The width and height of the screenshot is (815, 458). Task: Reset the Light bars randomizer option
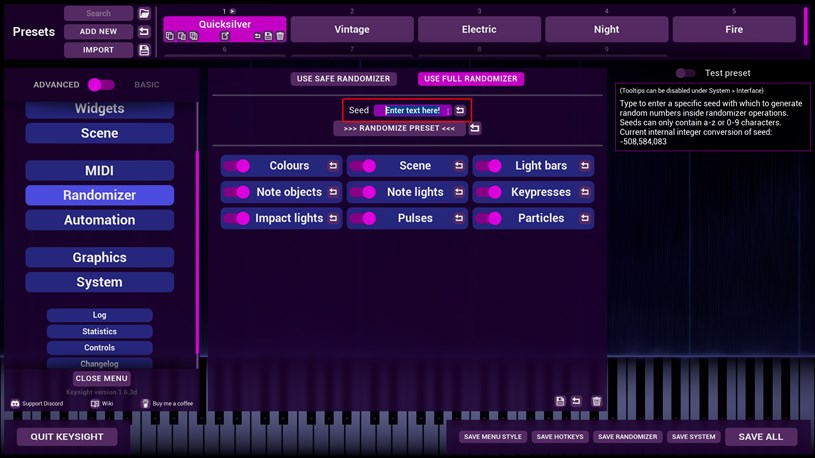[585, 165]
